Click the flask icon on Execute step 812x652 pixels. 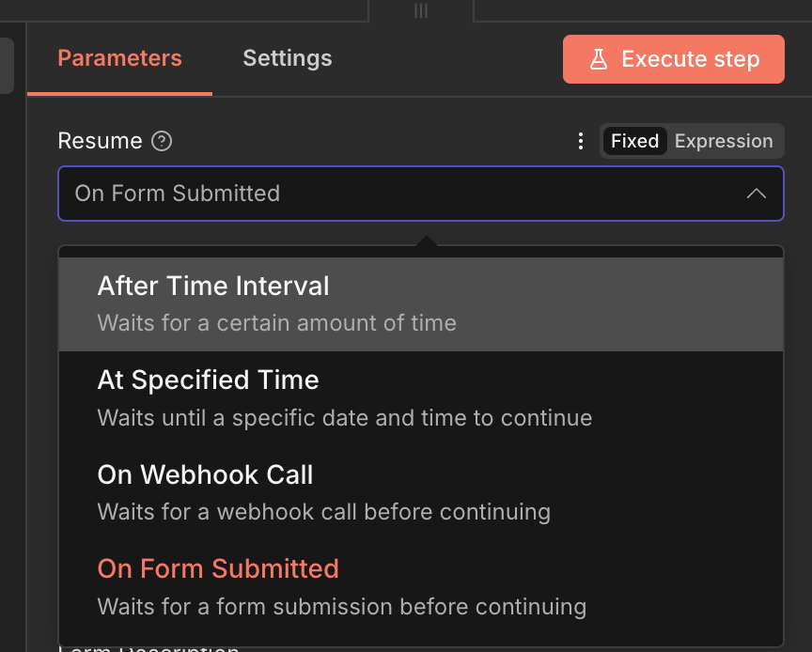599,59
